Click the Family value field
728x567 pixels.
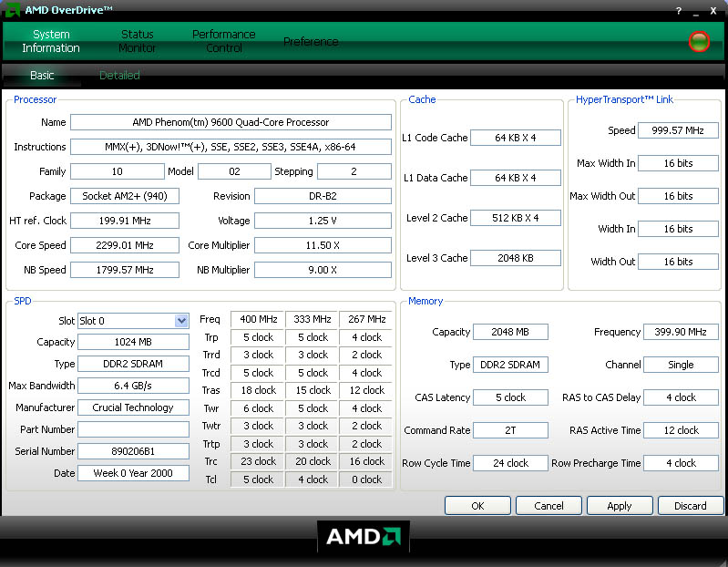pos(118,171)
